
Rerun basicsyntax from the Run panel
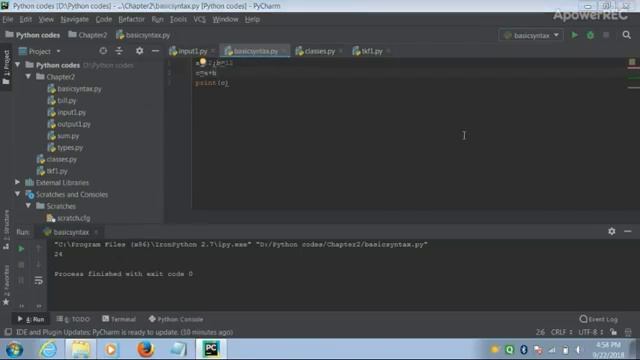21,249
